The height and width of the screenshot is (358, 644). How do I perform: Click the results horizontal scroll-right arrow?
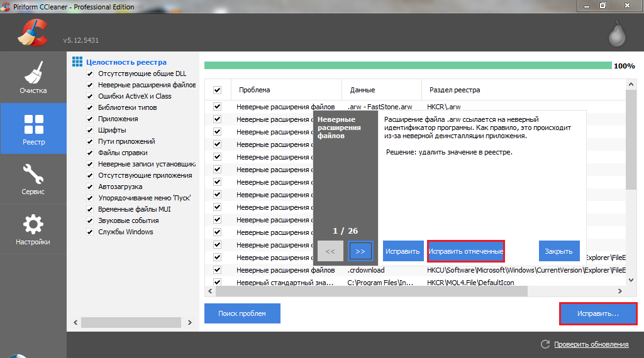tap(619, 291)
